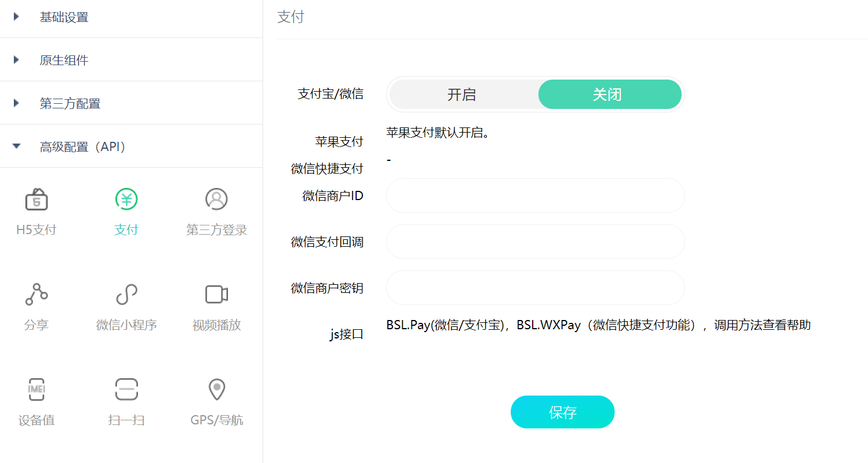The width and height of the screenshot is (868, 463).
Task: Click the 视频播放 label text
Action: tap(216, 325)
